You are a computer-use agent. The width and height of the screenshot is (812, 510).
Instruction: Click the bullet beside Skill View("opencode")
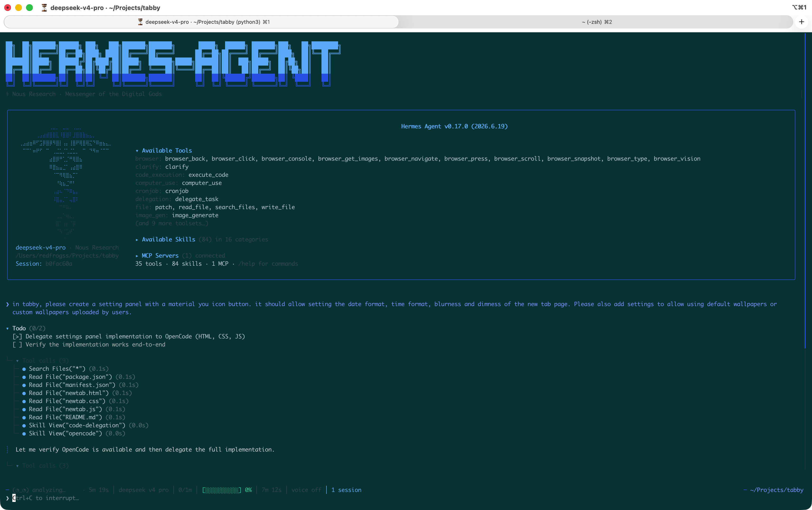click(24, 434)
